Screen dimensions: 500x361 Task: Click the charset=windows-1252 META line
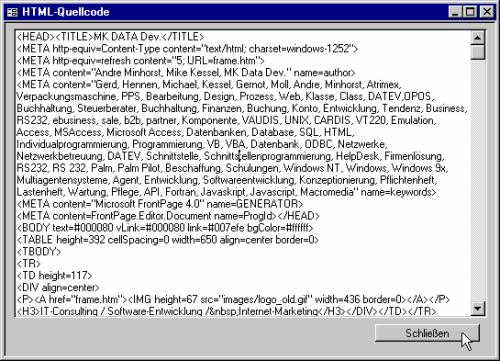[x=187, y=49]
